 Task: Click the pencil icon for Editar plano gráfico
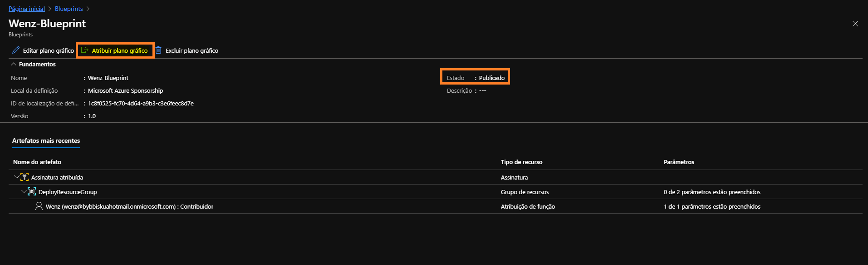tap(16, 50)
